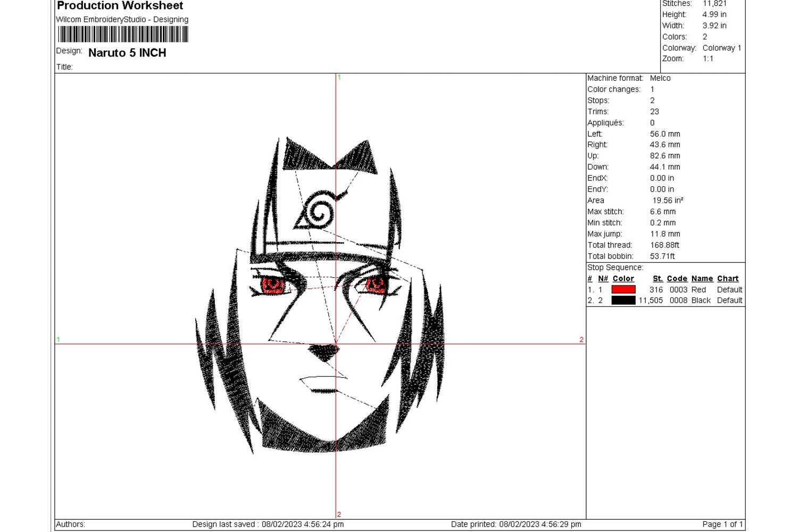This screenshot has height=532, width=799.
Task: Click the barcode under the worksheet header
Action: pyautogui.click(x=123, y=35)
